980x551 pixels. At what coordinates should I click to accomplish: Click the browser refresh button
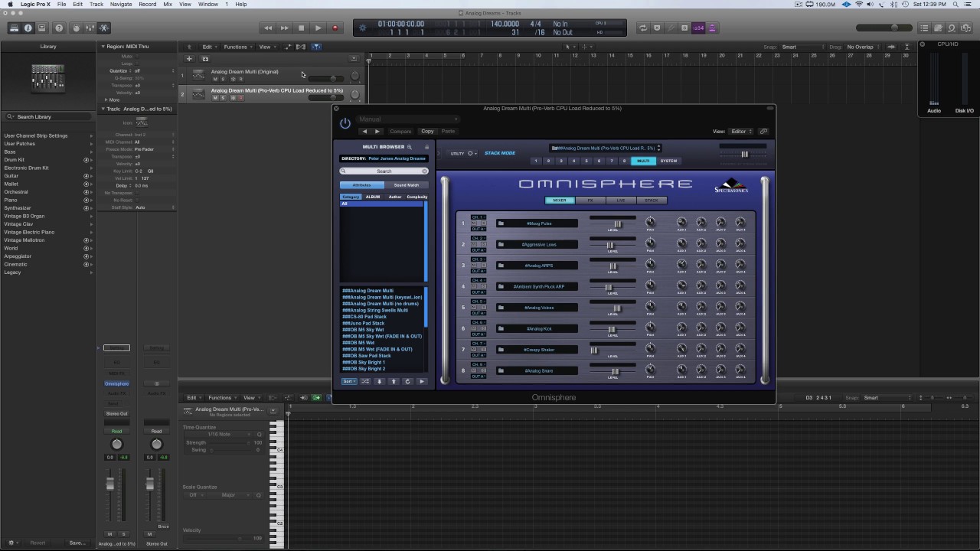coord(407,381)
